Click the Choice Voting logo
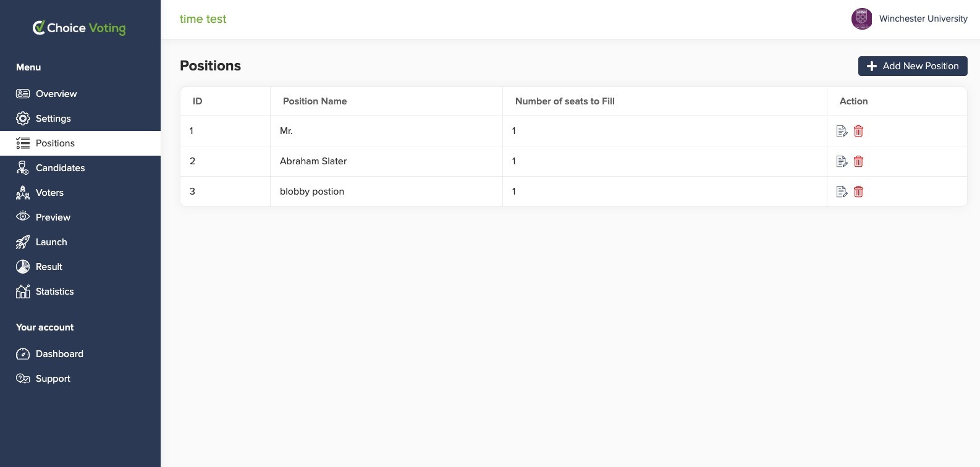This screenshot has width=980, height=467. [x=79, y=28]
